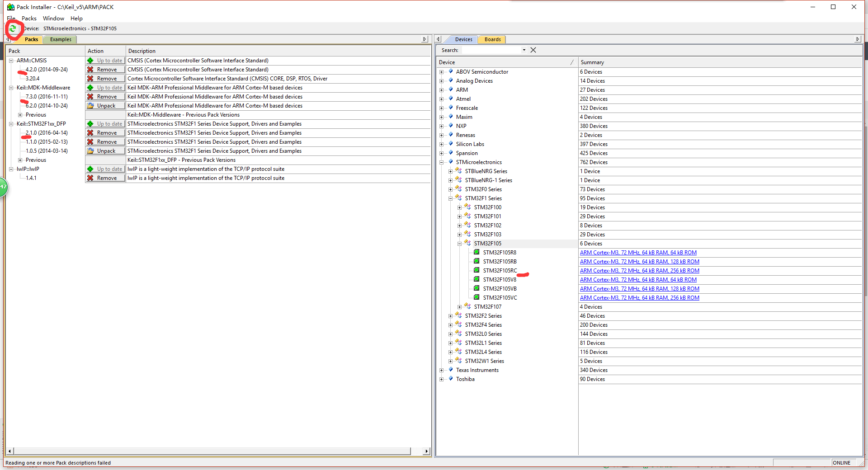Click the Unpack icon for MDK-Middleware 6.2.0

[91, 105]
